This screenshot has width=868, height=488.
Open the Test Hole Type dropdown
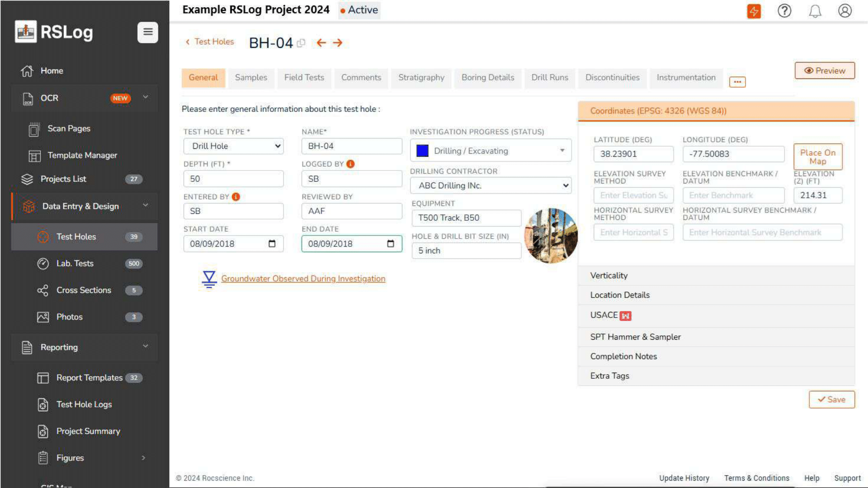pos(233,146)
